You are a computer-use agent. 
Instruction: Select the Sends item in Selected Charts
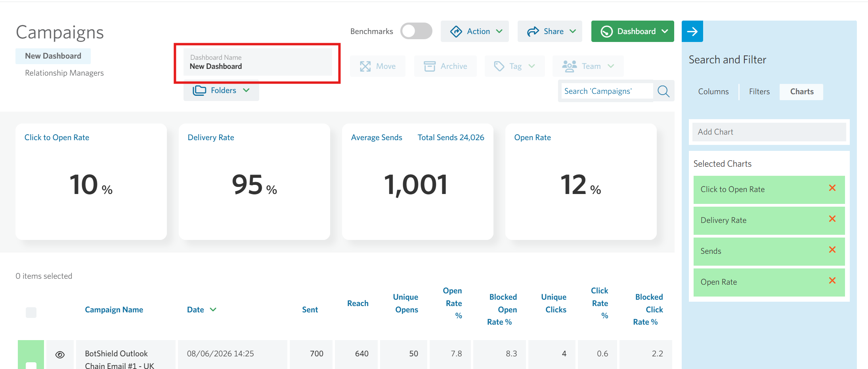click(769, 251)
